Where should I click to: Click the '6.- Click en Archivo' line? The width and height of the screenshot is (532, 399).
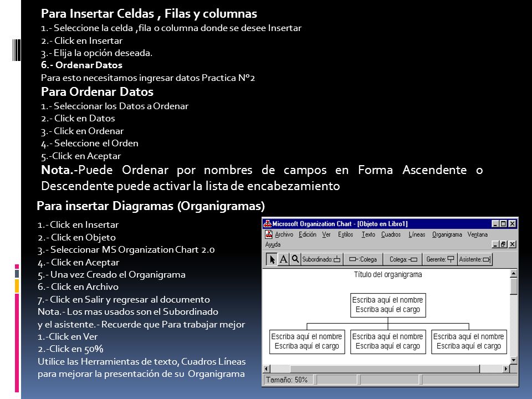tap(78, 287)
